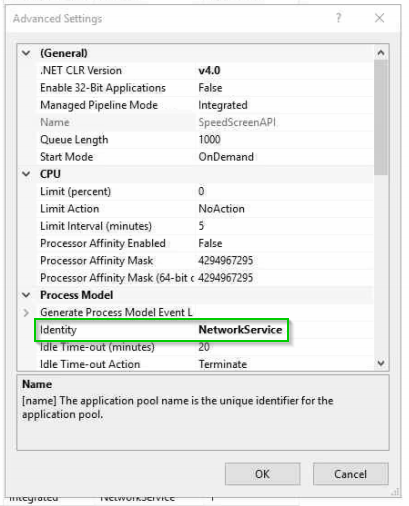Toggle Processor Affinity Enabled value

tap(210, 243)
